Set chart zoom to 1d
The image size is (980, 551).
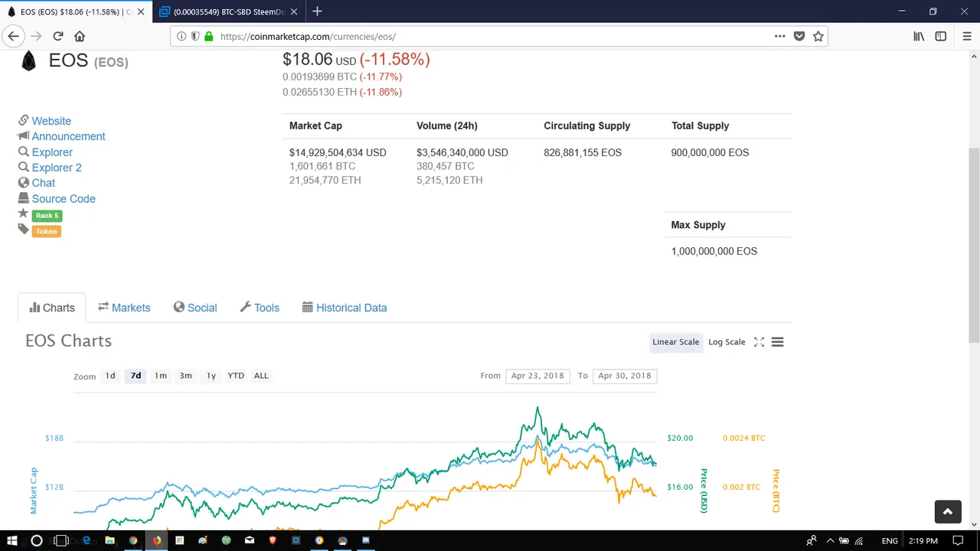(x=110, y=376)
